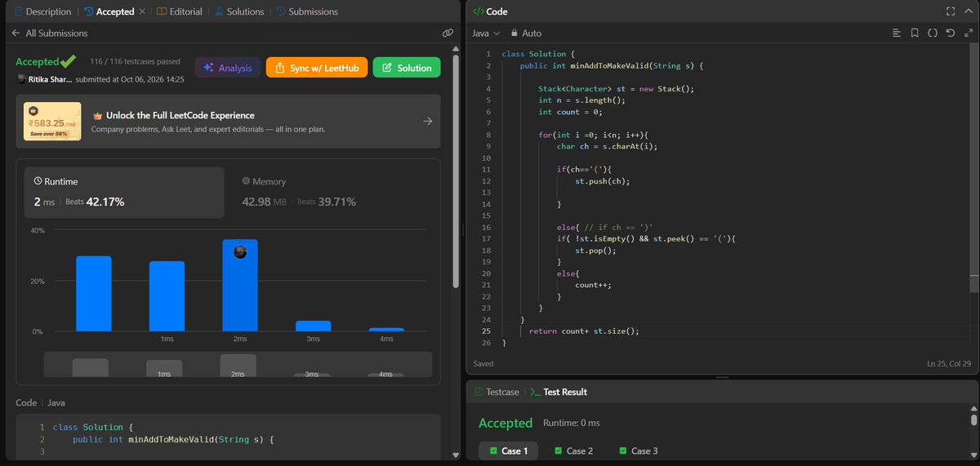Select the Test Result tab

(559, 392)
